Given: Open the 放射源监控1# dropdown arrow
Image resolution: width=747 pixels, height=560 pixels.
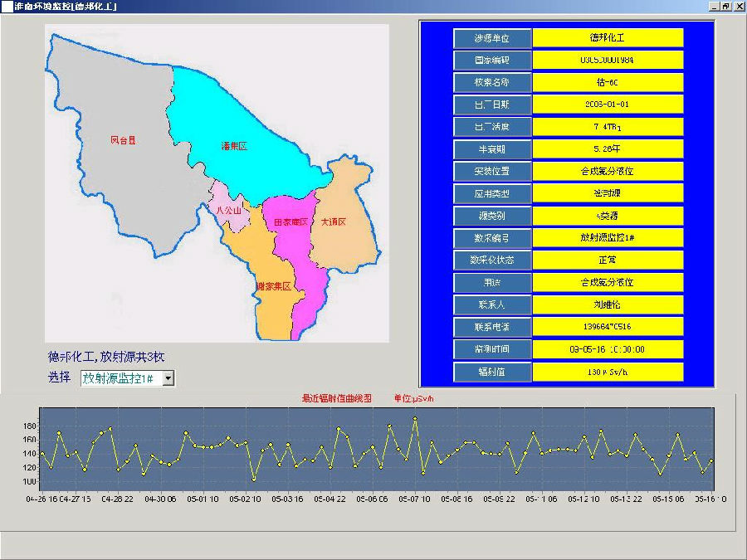Looking at the screenshot, I should [x=168, y=378].
